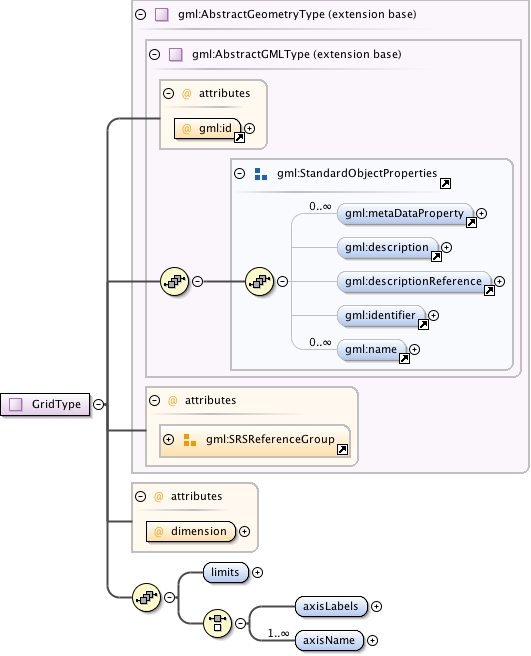Follow reference arrow on gml:id
Image resolution: width=531 pixels, height=656 pixels.
tap(239, 137)
